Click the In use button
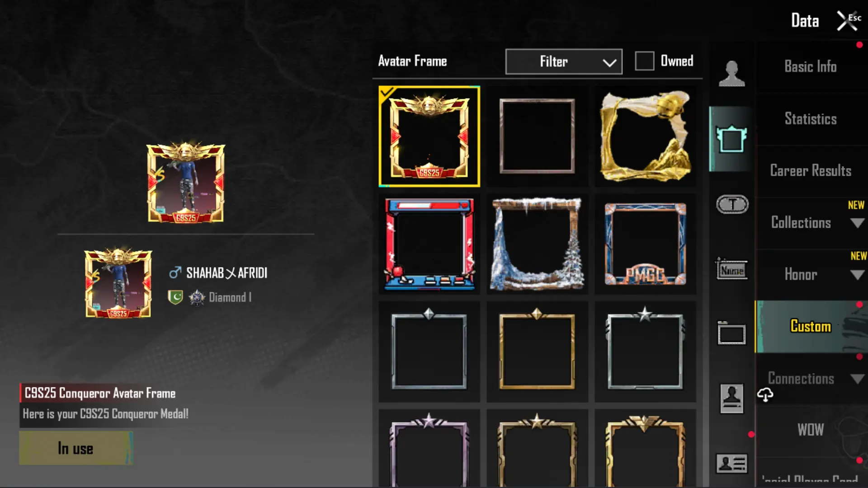Viewport: 868px width, 488px height. point(76,448)
